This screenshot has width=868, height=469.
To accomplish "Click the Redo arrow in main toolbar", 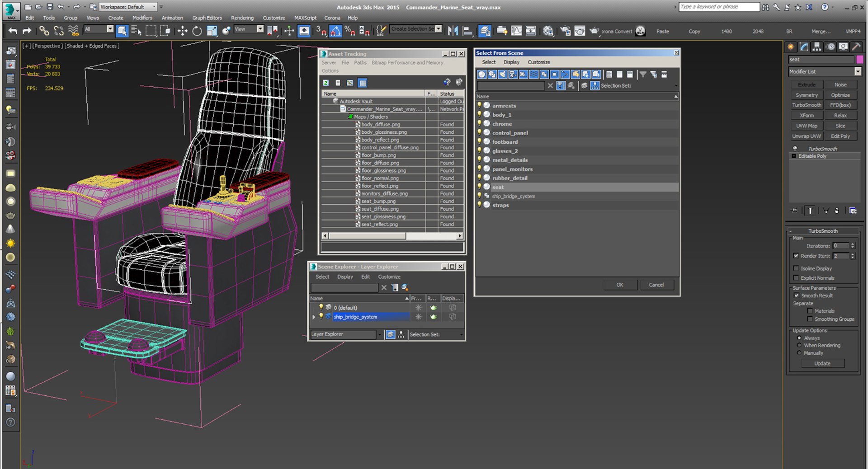I will click(x=27, y=31).
